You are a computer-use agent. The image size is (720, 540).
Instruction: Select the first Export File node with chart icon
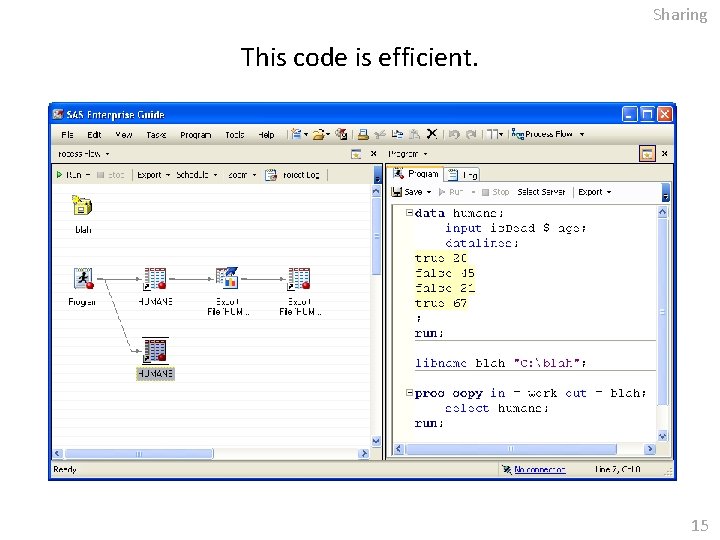(x=227, y=278)
